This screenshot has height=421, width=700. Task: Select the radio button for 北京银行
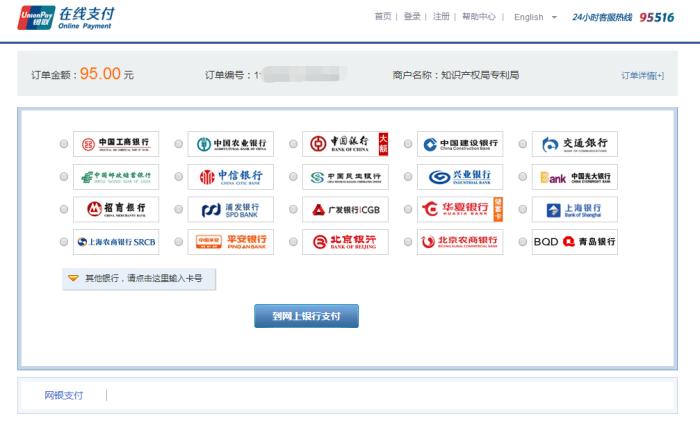293,242
